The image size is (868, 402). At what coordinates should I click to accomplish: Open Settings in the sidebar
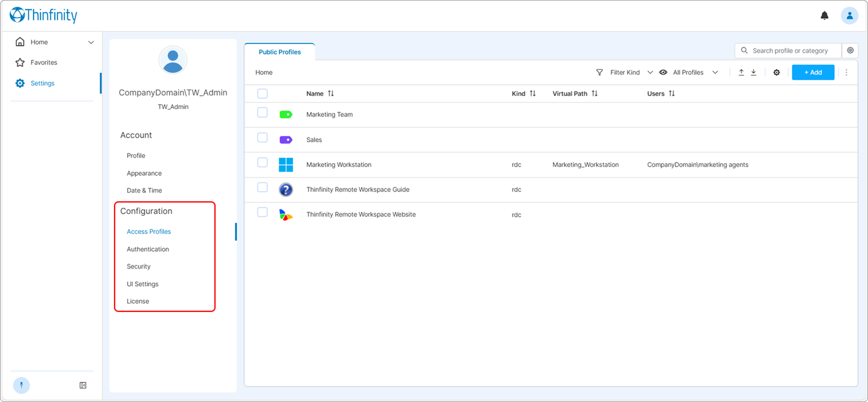(42, 83)
